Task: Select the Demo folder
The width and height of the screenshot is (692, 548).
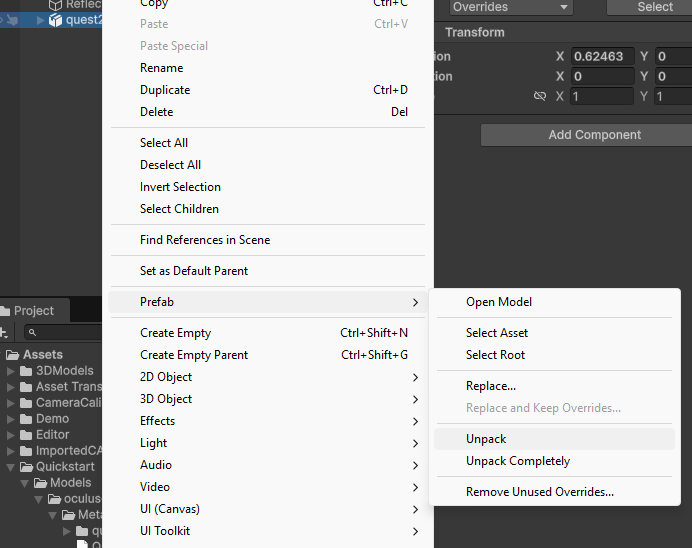Action: click(52, 419)
